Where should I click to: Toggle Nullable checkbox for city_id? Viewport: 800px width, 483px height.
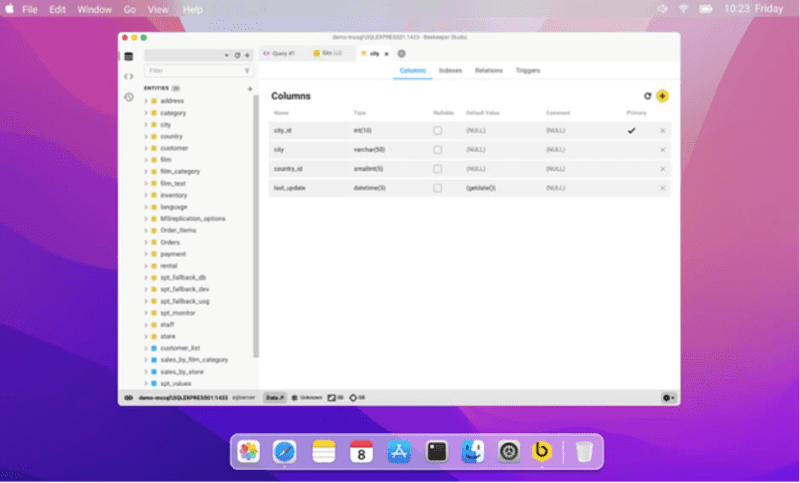pyautogui.click(x=437, y=131)
